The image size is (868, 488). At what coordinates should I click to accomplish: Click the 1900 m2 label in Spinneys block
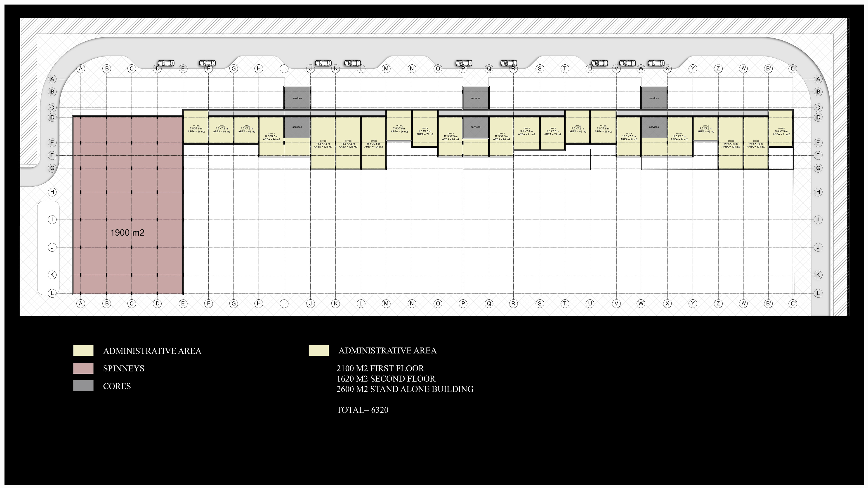pos(127,232)
